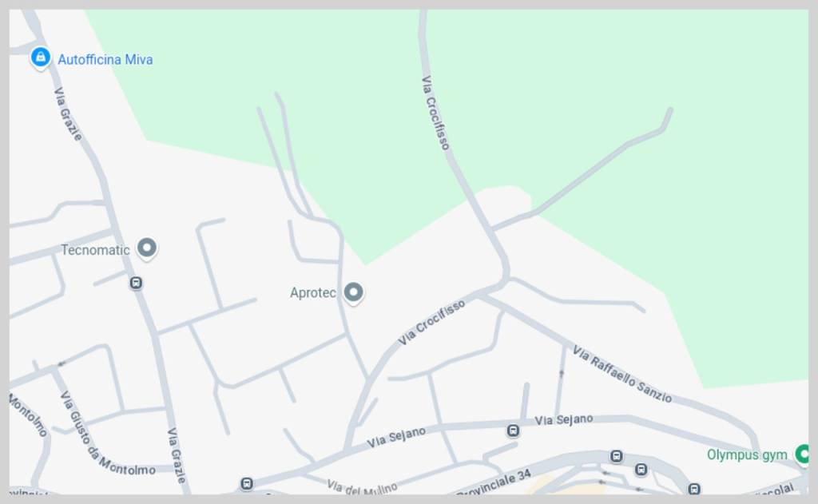The width and height of the screenshot is (818, 504).
Task: Click the bus stop between the Via Sejano labels
Action: pyautogui.click(x=514, y=431)
